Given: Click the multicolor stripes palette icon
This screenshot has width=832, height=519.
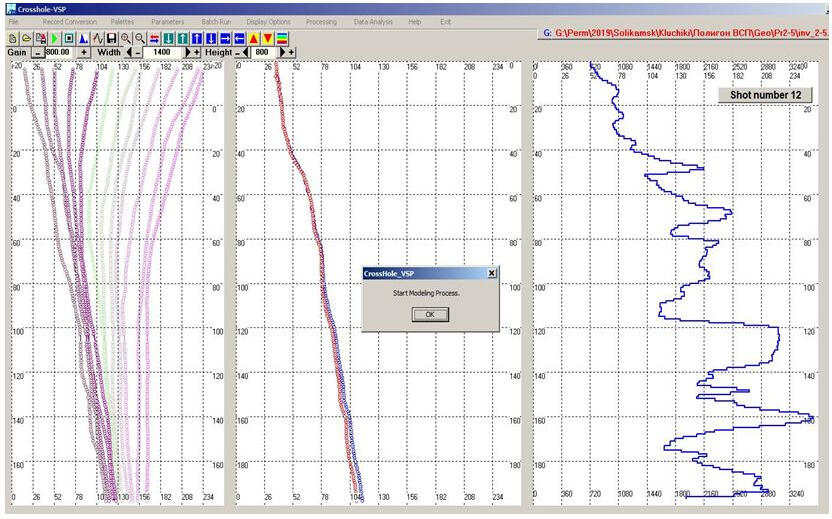Looking at the screenshot, I should [x=283, y=37].
